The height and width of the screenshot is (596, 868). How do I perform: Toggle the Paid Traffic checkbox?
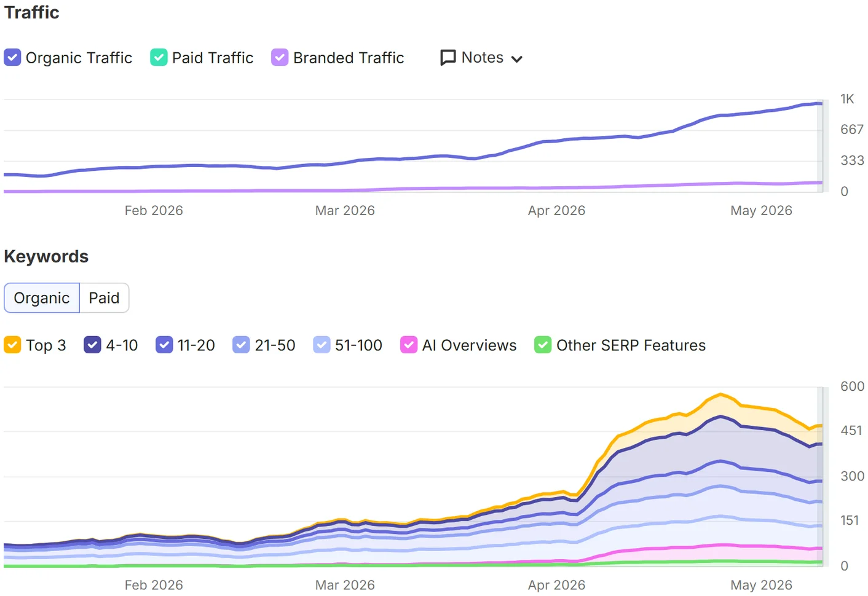[x=159, y=57]
